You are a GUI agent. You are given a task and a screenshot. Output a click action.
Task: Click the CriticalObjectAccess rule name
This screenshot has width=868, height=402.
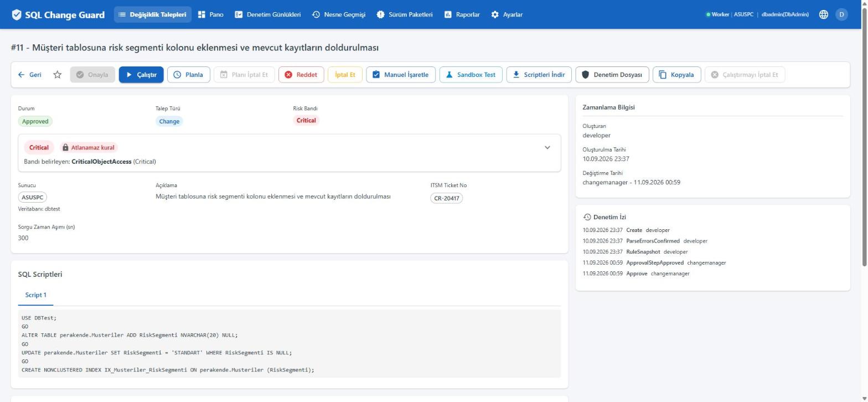coord(101,162)
